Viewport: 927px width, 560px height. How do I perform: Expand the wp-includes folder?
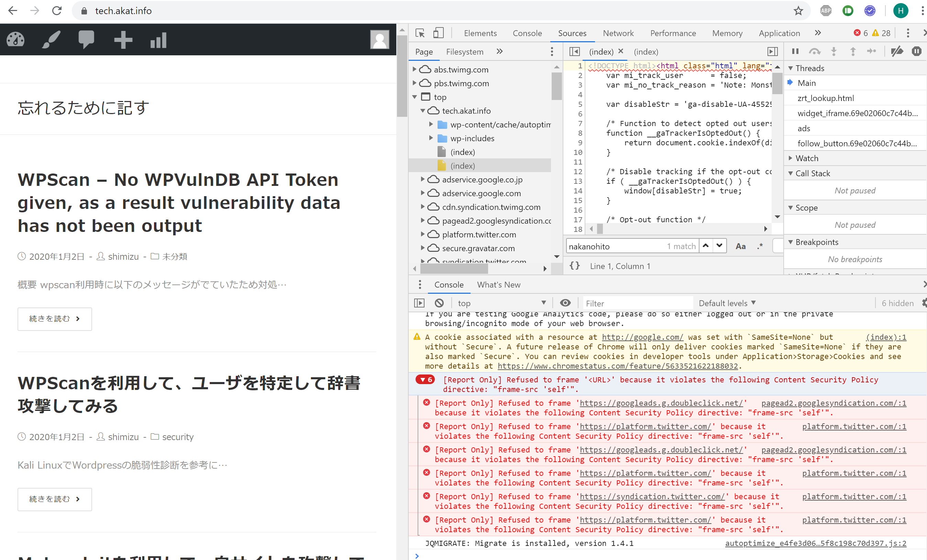click(431, 138)
